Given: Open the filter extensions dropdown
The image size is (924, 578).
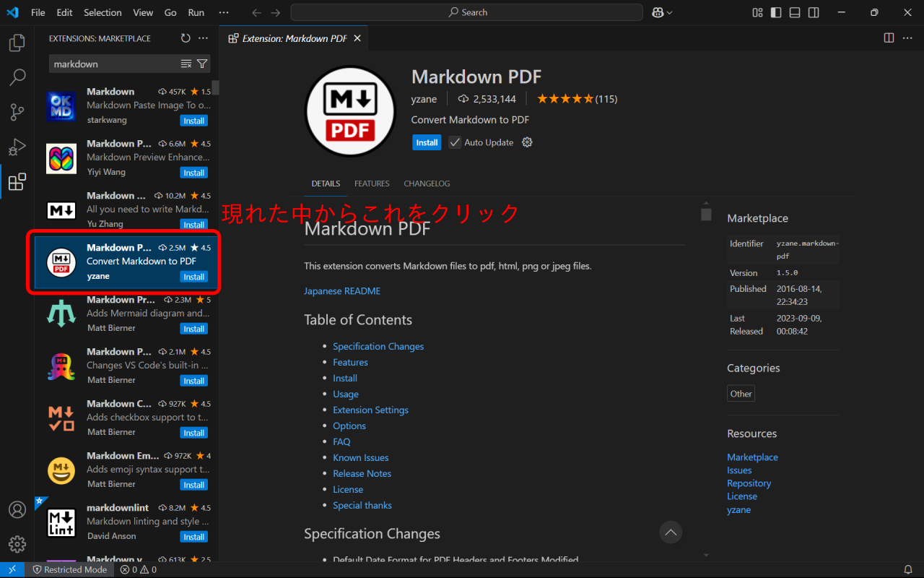Looking at the screenshot, I should click(x=203, y=64).
